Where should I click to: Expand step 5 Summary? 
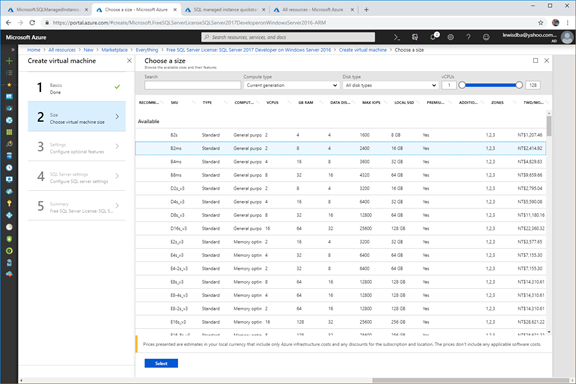coord(77,206)
